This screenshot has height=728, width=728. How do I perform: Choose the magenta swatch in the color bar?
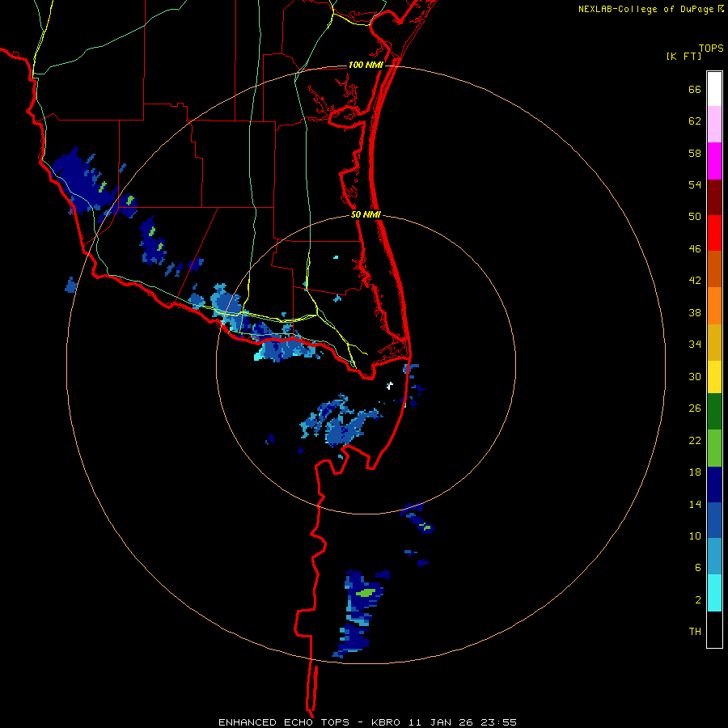click(714, 161)
